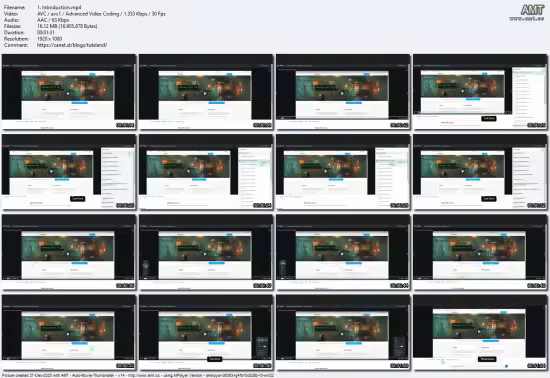This screenshot has width=550, height=378.
Task: View the third thumbnail in the third row
Action: pos(343,252)
